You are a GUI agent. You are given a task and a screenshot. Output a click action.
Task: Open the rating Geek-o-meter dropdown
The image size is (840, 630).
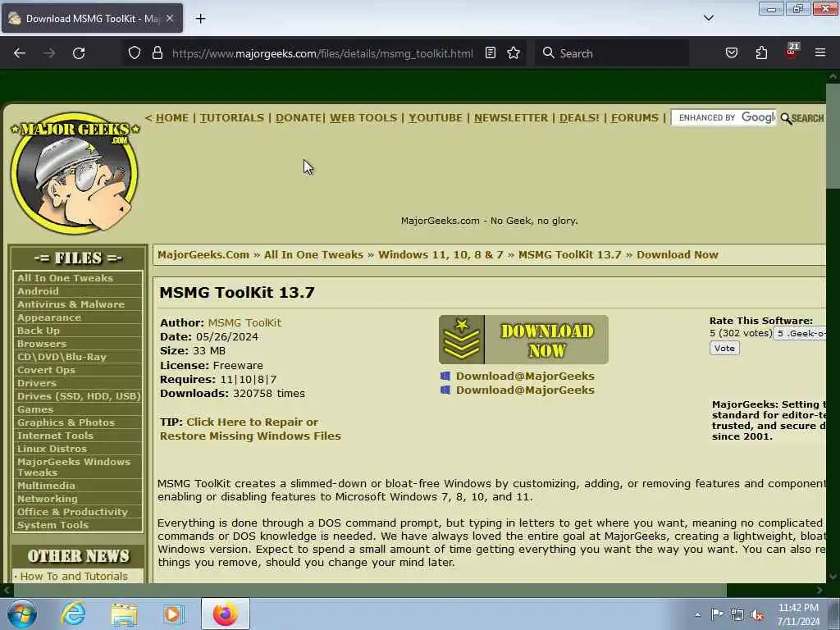coord(800,333)
